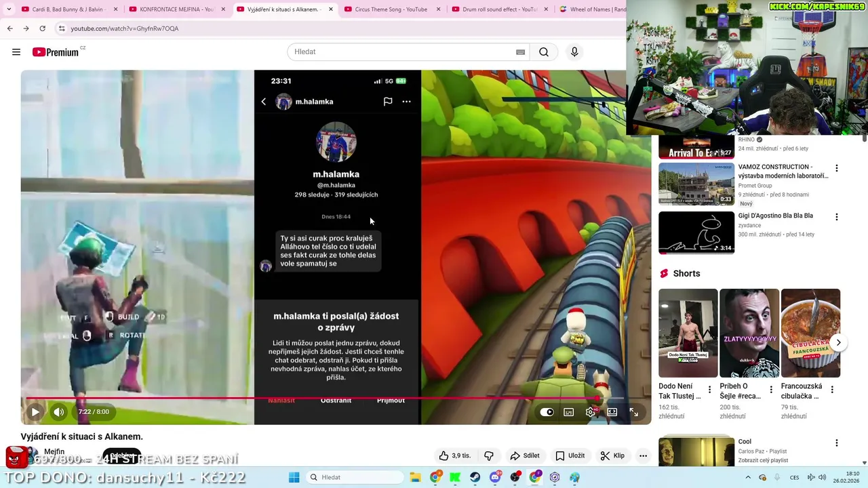The image size is (868, 488).
Task: Open options for Příbeh O Šejle short
Action: tap(770, 390)
